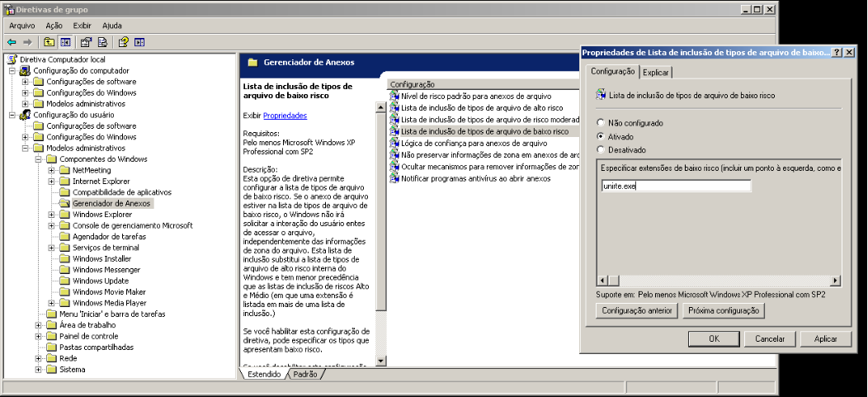This screenshot has width=868, height=397.
Task: Expand the NetMeeting tree node
Action: (51, 170)
